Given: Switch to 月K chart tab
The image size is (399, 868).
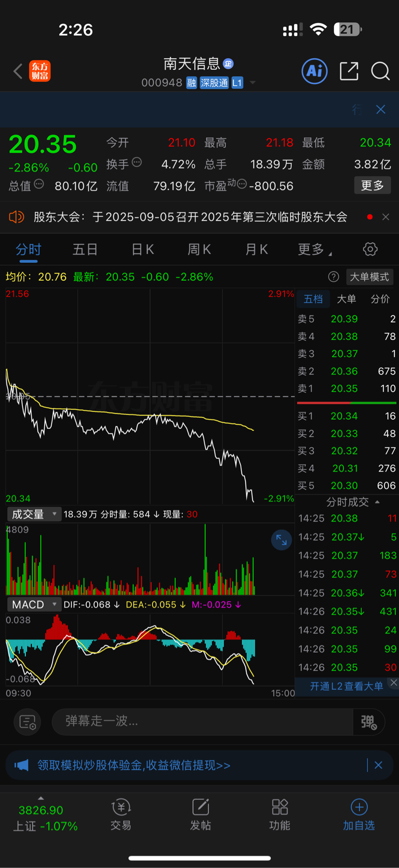Looking at the screenshot, I should pyautogui.click(x=256, y=250).
